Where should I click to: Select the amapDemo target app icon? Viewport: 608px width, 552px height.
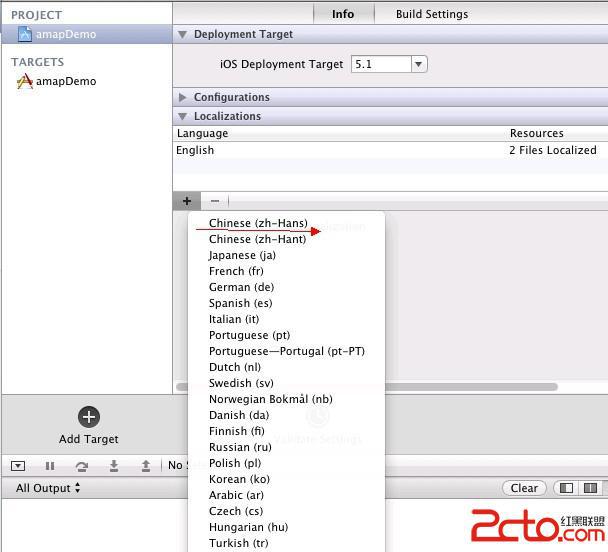(25, 81)
